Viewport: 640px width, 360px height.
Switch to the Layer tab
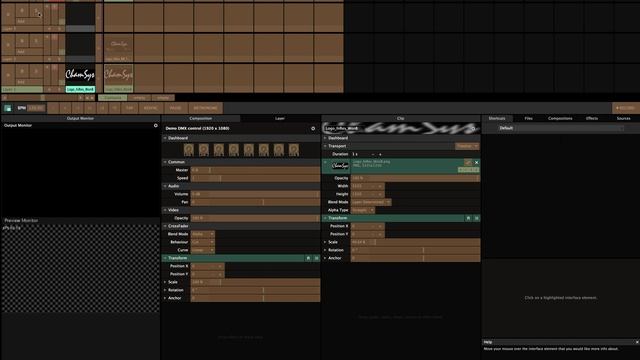[x=280, y=118]
